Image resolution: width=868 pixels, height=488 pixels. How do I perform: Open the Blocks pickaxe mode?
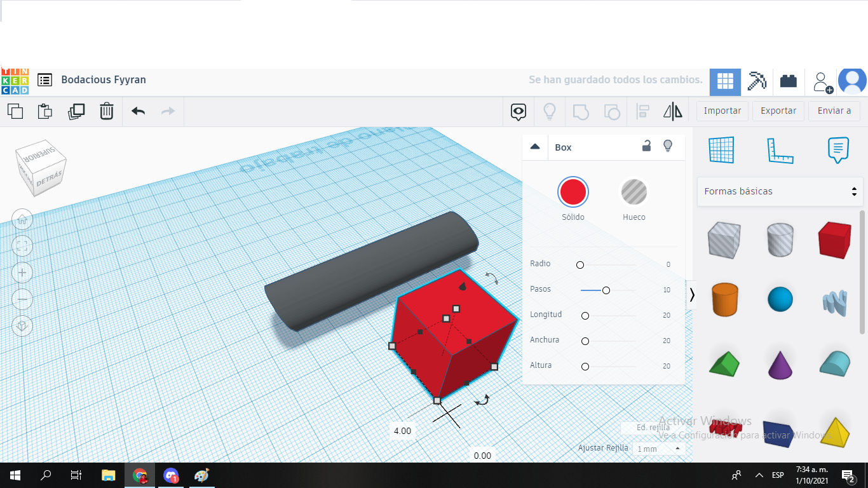click(757, 81)
